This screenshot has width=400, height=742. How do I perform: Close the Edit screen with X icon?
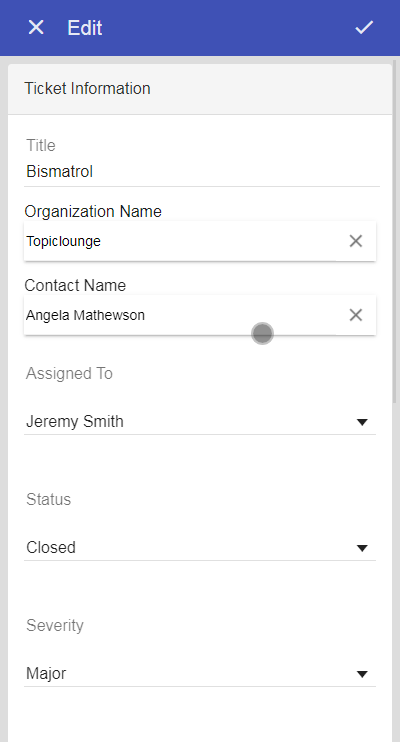point(36,27)
